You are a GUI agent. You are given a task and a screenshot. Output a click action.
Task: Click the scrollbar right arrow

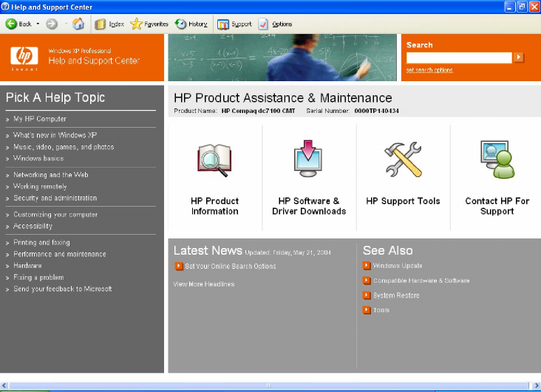click(537, 385)
